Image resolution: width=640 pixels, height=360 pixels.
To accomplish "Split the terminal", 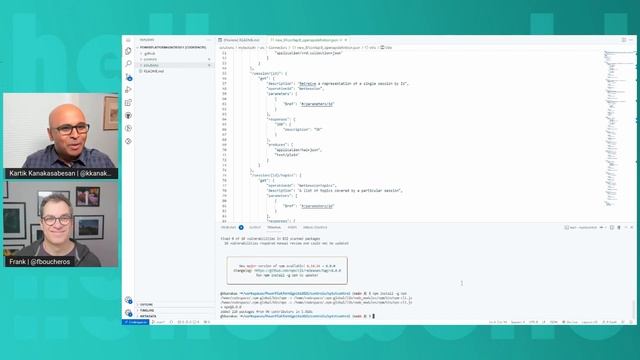I will 611,227.
